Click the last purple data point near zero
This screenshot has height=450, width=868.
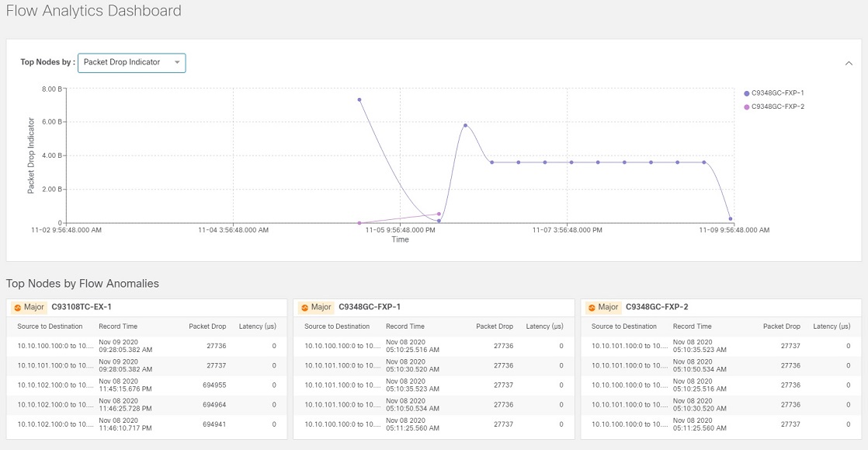coord(731,219)
